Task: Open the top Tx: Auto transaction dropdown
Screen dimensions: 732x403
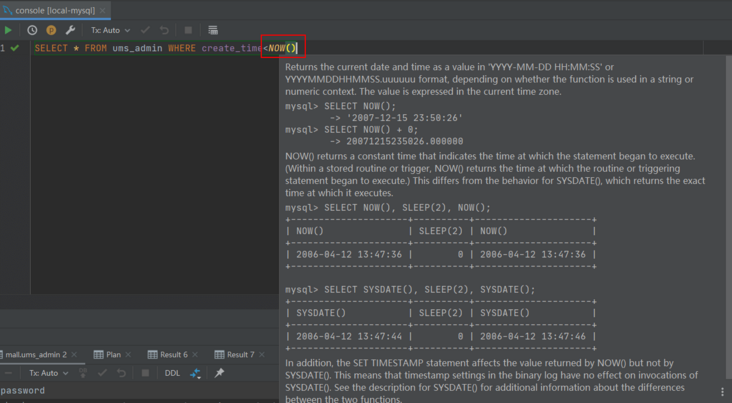Action: (109, 31)
